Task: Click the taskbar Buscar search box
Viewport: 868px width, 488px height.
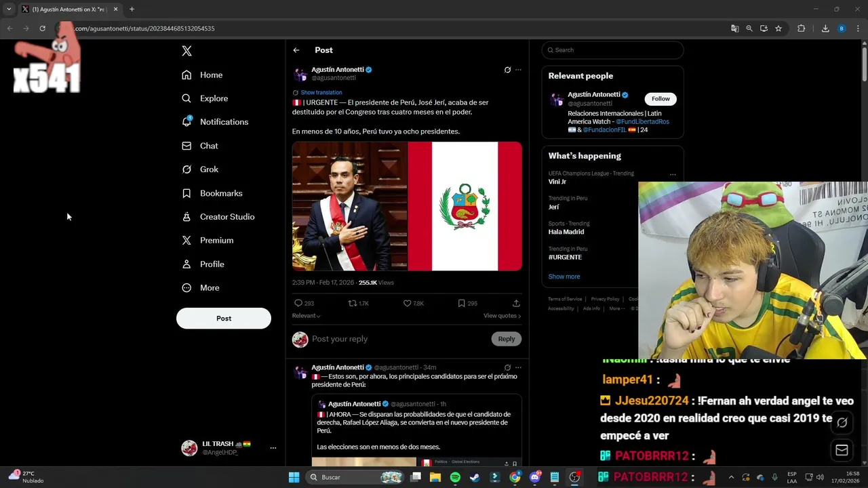Action: coord(357,477)
